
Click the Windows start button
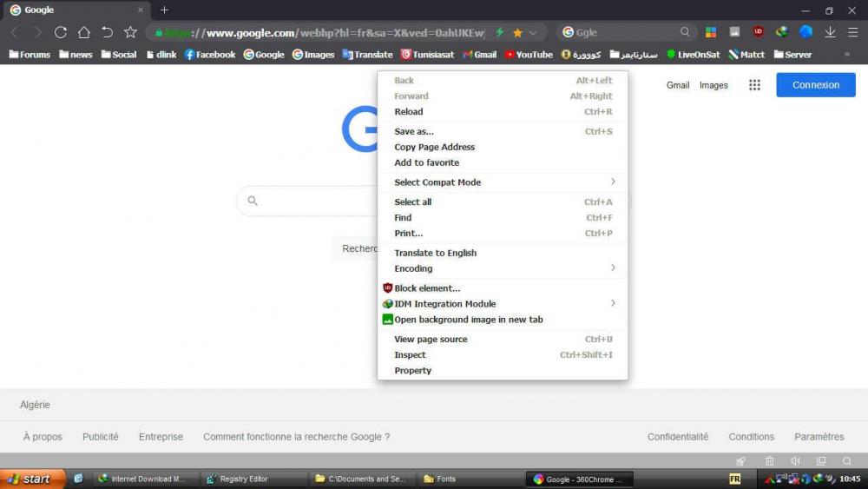click(x=33, y=479)
